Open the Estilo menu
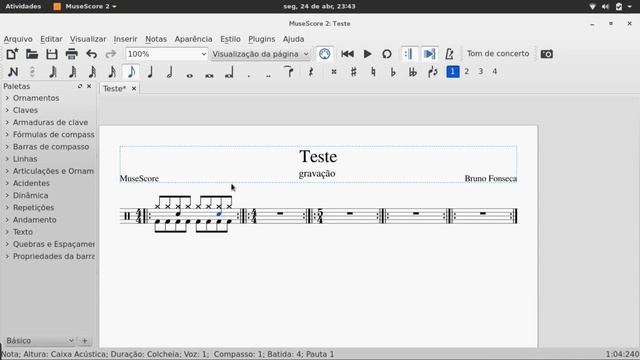Image resolution: width=640 pixels, height=360 pixels. 230,39
